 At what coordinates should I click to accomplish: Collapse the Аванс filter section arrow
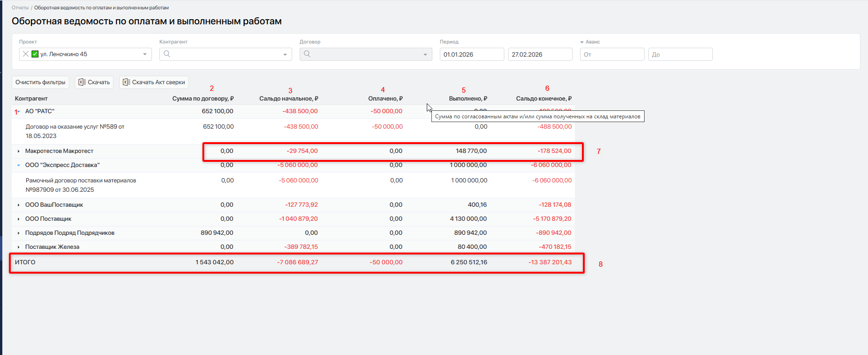[582, 42]
